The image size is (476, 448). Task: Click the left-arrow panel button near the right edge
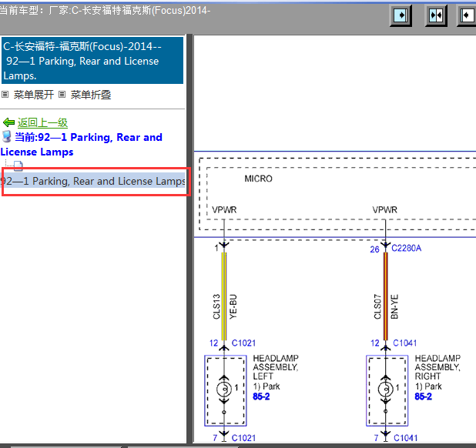467,15
